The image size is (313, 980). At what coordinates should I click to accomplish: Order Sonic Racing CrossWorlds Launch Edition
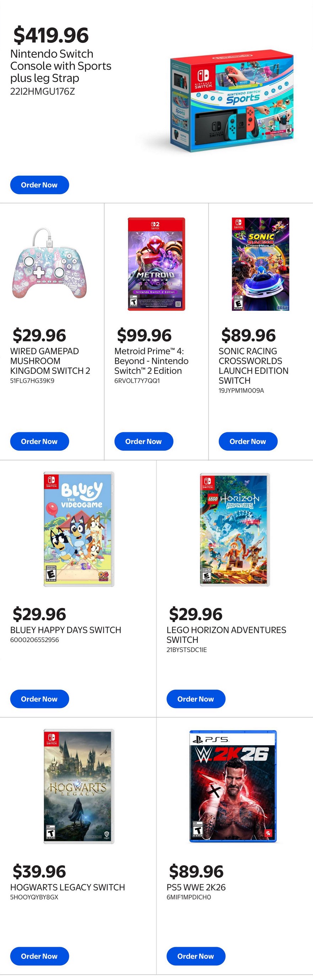pos(248,441)
